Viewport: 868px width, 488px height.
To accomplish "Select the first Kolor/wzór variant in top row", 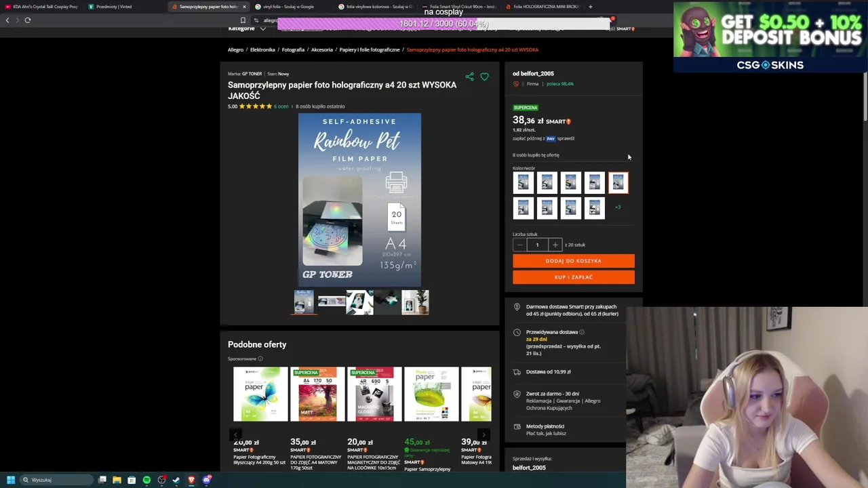I will click(x=523, y=183).
